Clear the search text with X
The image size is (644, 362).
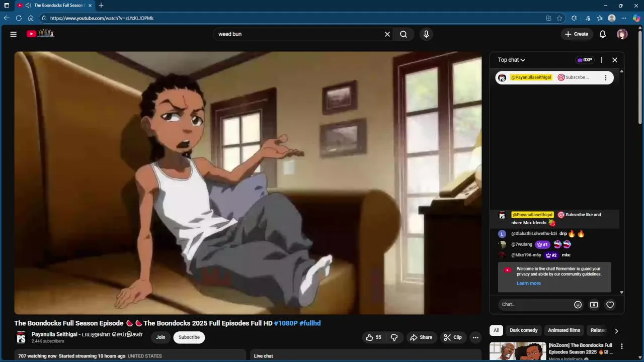[387, 34]
